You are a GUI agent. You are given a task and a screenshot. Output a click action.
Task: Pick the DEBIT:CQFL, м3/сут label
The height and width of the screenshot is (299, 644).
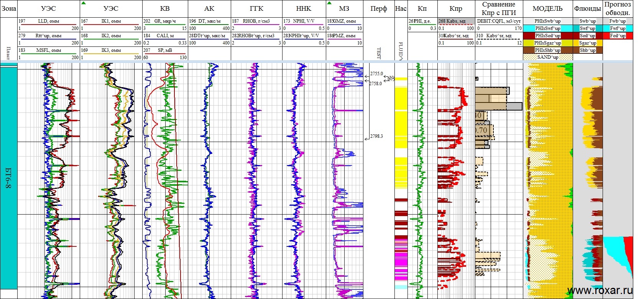tap(499, 21)
